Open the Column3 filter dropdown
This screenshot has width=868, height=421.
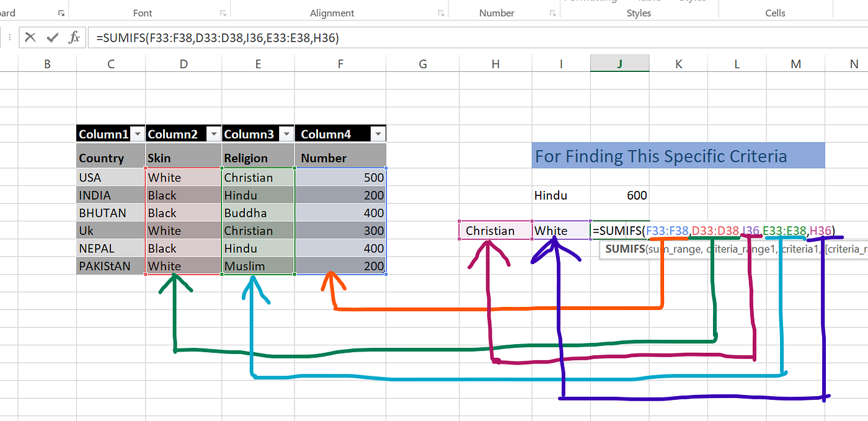(x=286, y=133)
